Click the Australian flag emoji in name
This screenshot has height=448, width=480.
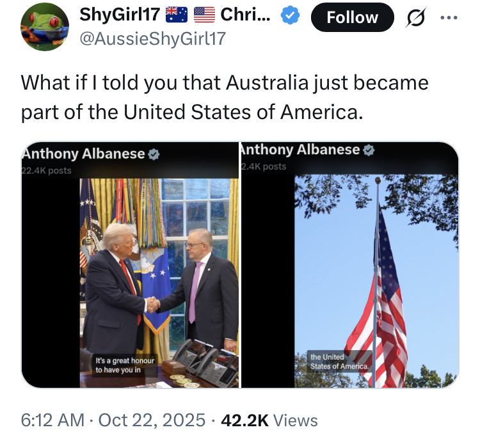[177, 15]
